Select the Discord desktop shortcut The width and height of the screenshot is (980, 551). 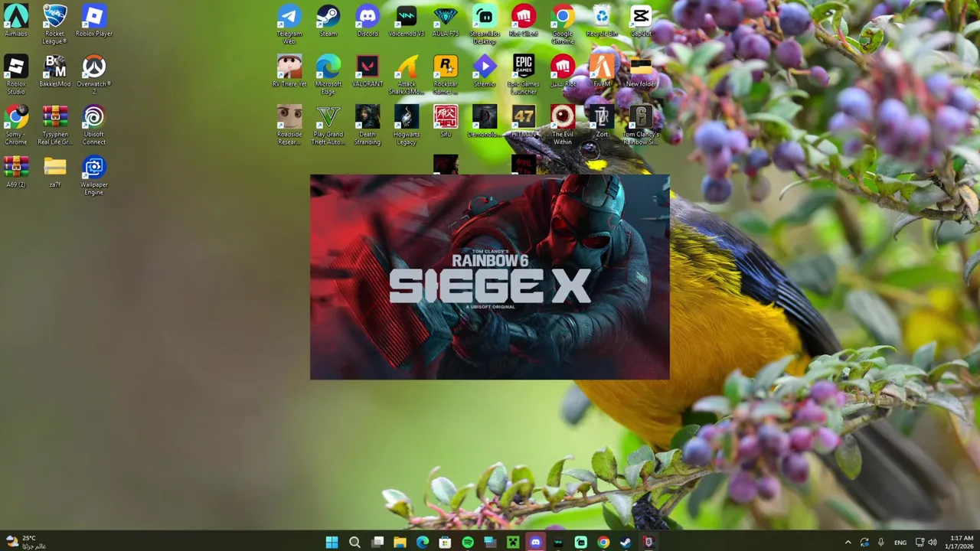(x=367, y=21)
